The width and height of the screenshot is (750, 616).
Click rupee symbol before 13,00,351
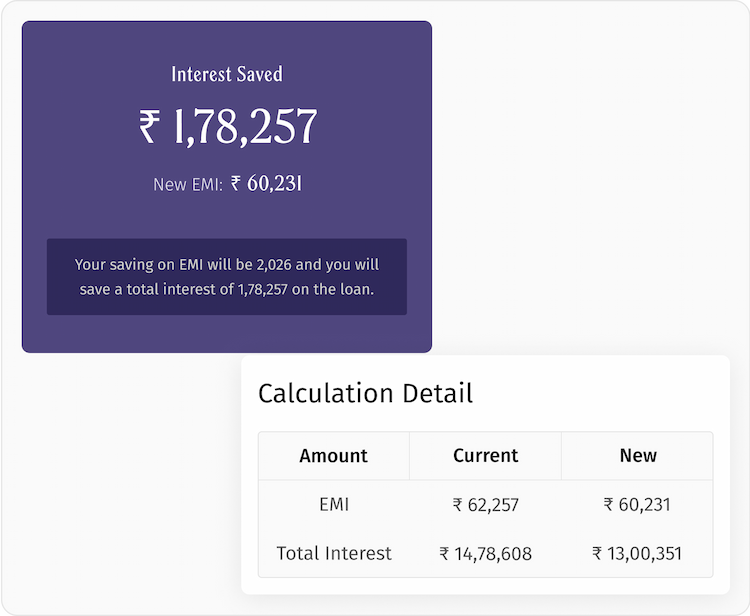tap(597, 553)
